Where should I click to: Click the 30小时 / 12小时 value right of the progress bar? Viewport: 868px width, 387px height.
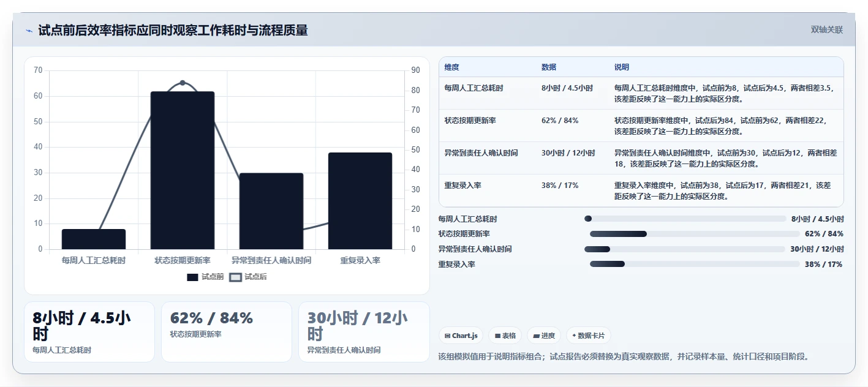(x=817, y=249)
